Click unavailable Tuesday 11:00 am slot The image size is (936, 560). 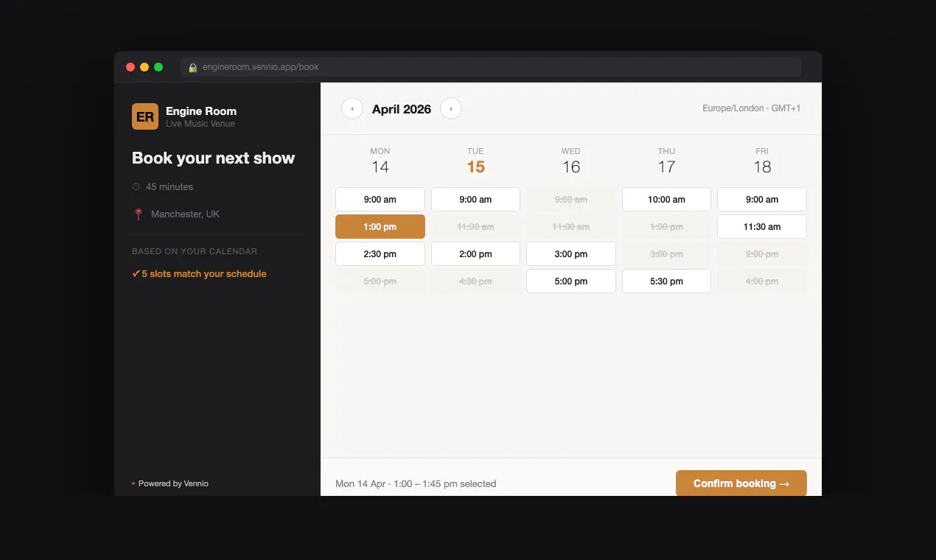point(475,227)
